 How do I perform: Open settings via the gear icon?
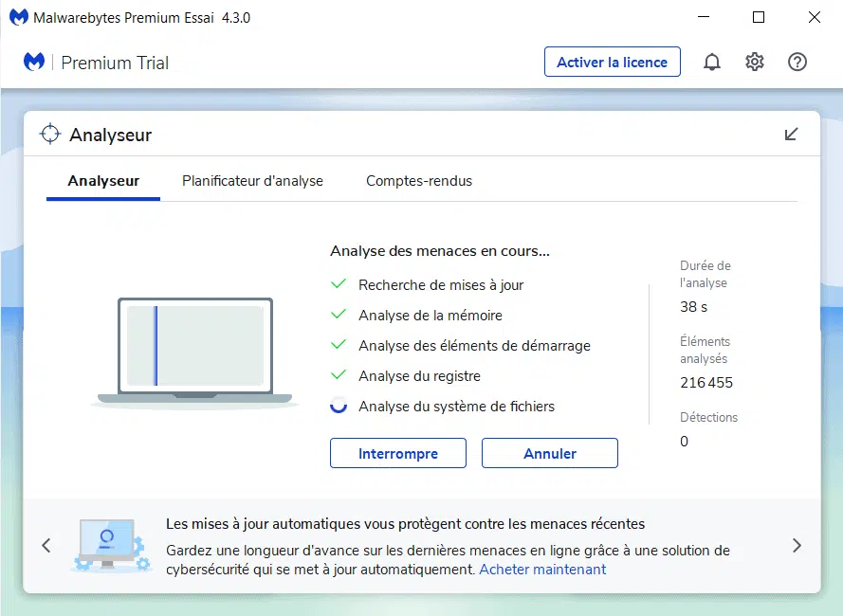[754, 62]
